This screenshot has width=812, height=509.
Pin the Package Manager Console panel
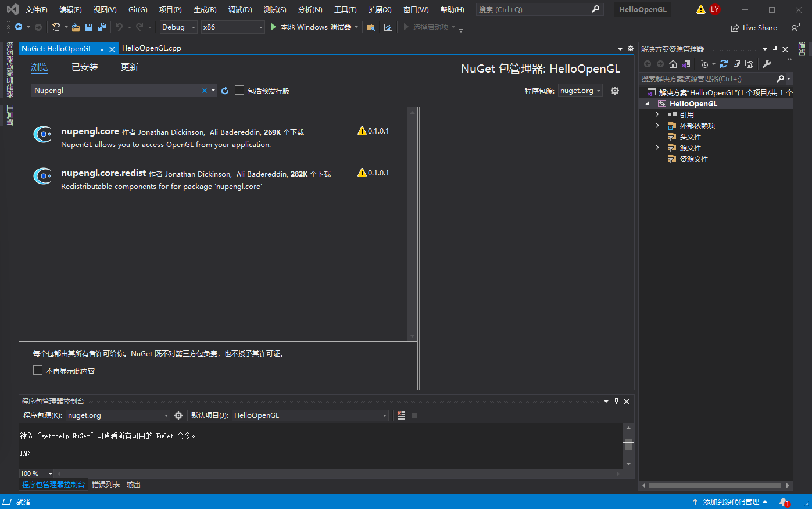tap(617, 401)
